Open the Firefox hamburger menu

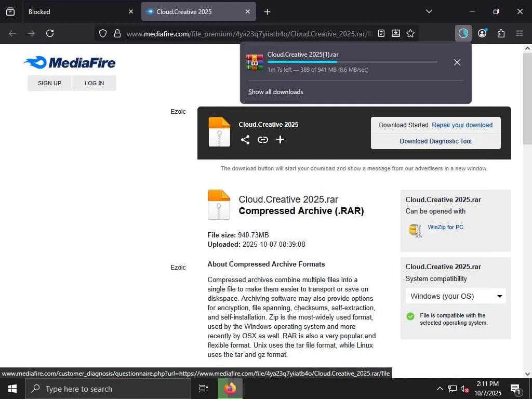pyautogui.click(x=520, y=33)
